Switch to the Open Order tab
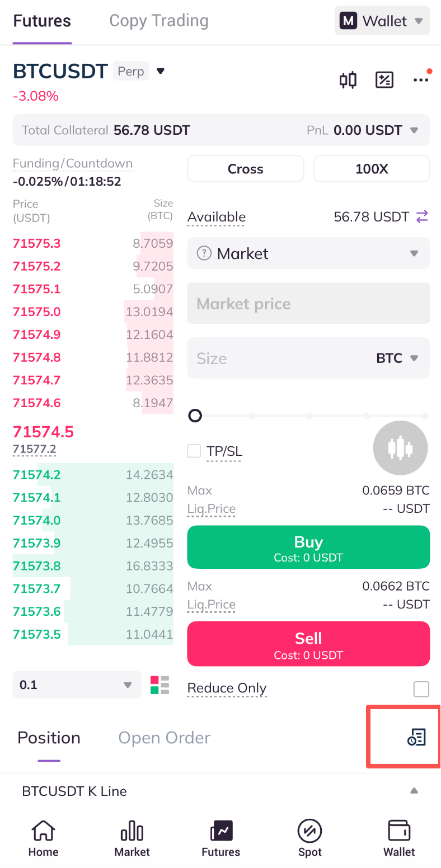This screenshot has width=441, height=868. pos(164,738)
